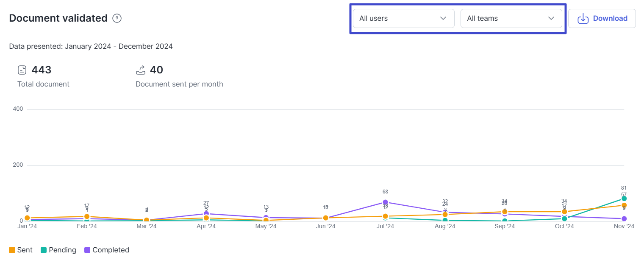Screen dimensions: 644x263
Task: Click the Document validated heading
Action: coord(58,18)
